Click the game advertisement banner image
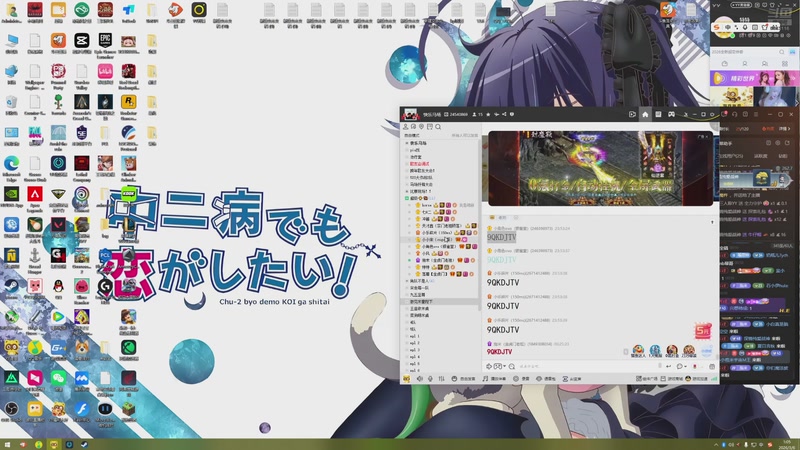Image resolution: width=800 pixels, height=450 pixels. [601, 168]
